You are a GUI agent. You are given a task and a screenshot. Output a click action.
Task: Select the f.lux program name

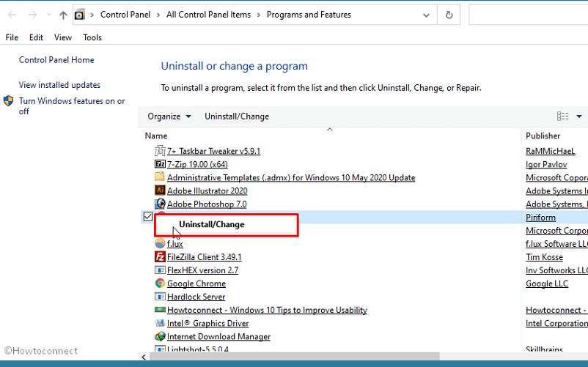click(174, 244)
